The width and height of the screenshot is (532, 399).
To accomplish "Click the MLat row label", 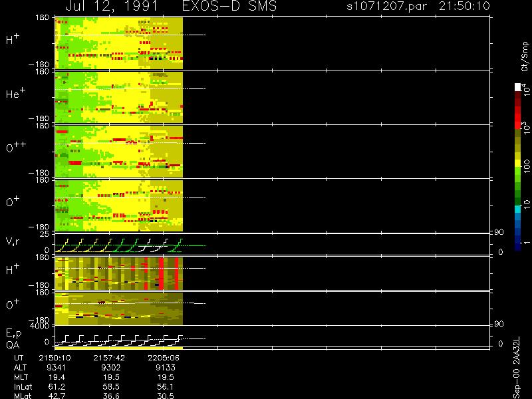I will pos(23,396).
